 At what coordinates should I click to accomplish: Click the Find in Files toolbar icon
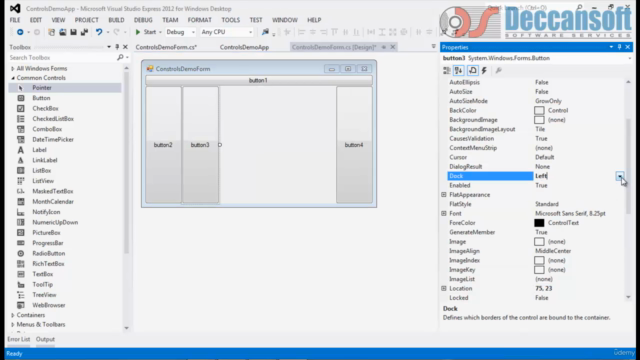tap(265, 32)
